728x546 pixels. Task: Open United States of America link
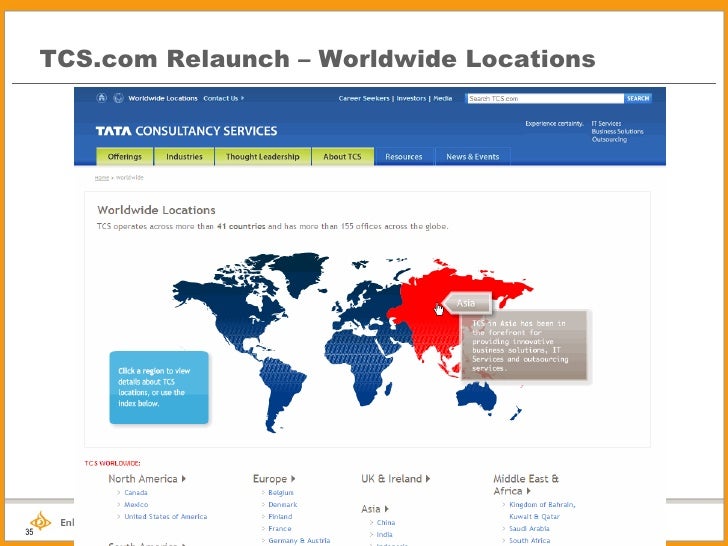coord(166,517)
